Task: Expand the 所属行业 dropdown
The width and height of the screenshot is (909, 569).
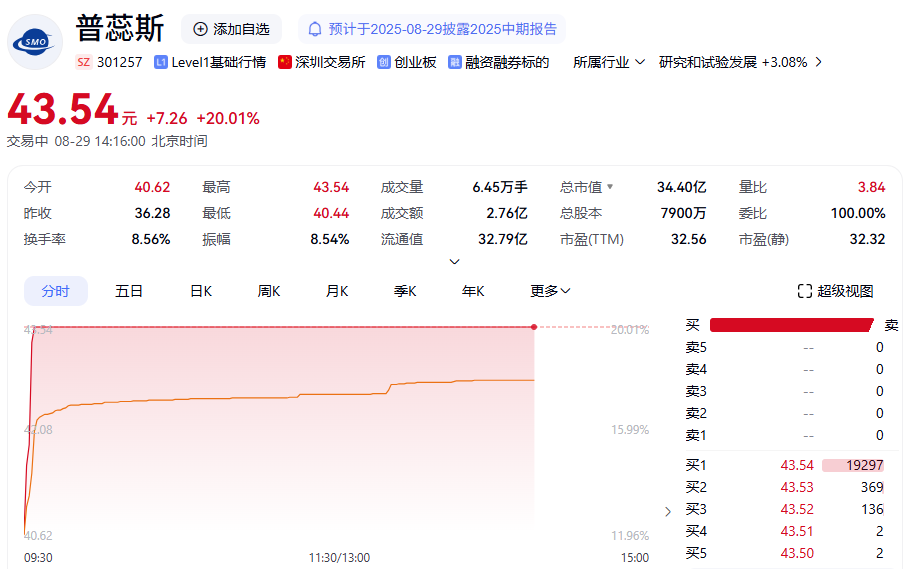Action: click(609, 62)
